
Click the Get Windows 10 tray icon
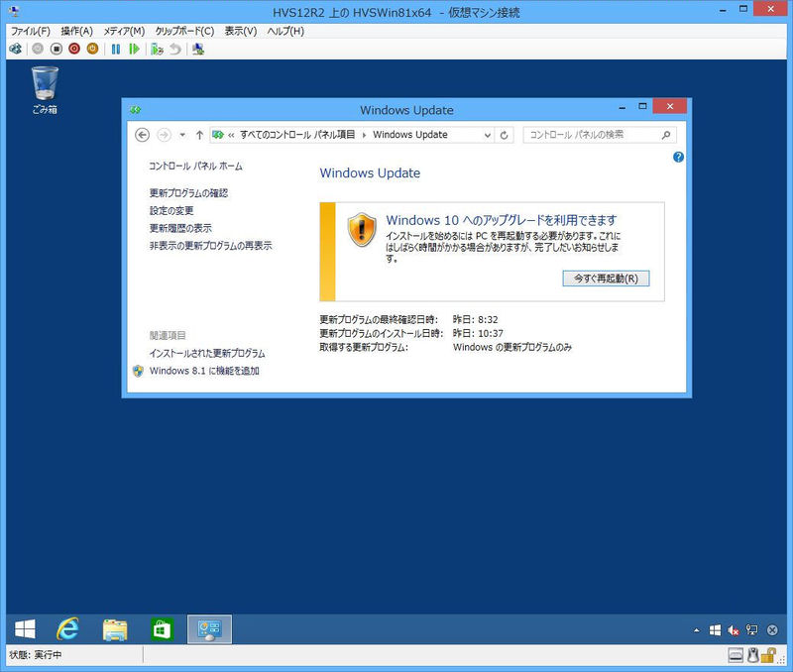click(715, 630)
